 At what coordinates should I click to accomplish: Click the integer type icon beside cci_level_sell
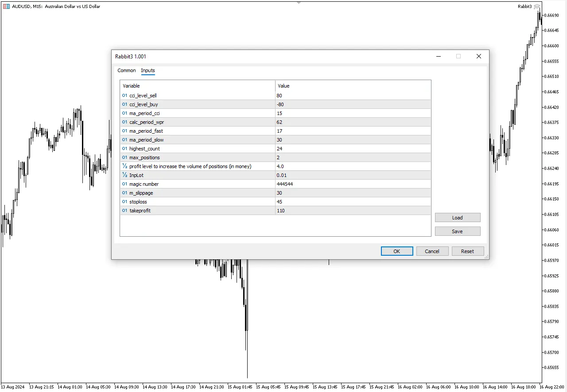point(124,96)
